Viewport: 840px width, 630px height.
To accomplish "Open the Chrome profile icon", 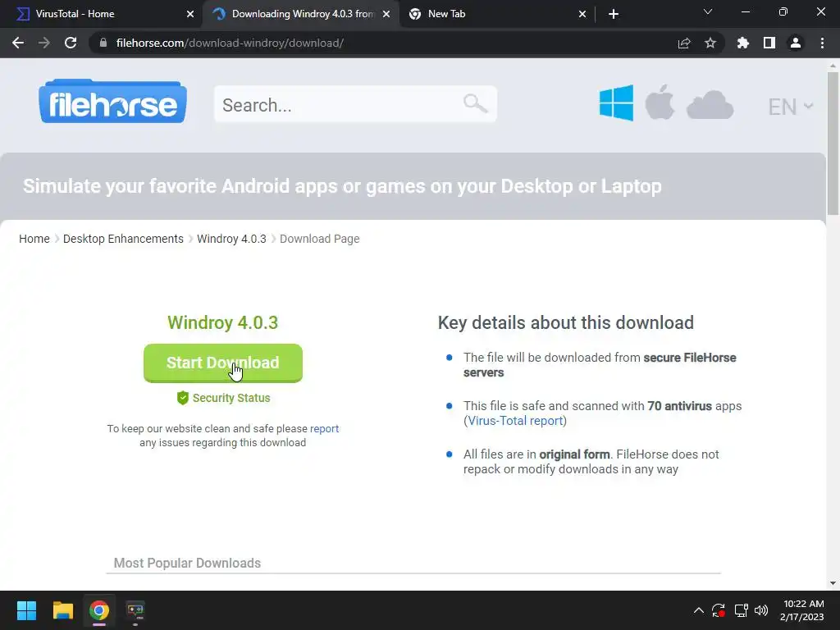I will [796, 43].
